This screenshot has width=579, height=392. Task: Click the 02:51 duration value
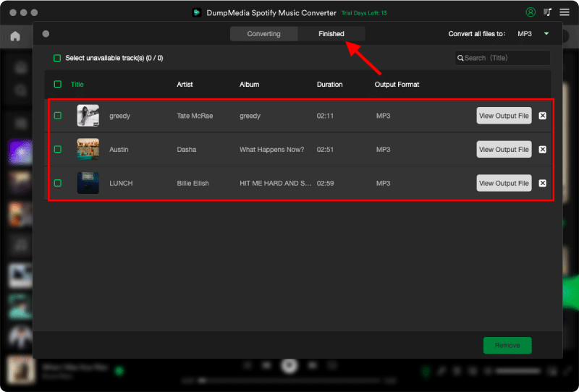click(325, 150)
